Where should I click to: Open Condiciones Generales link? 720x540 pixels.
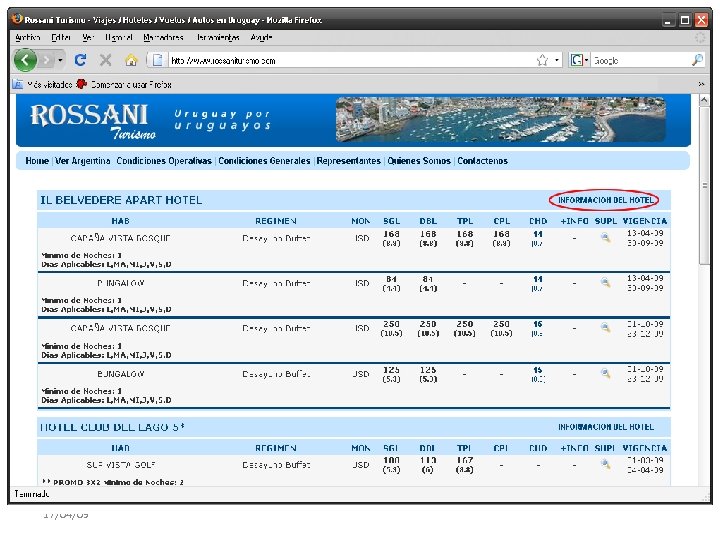pos(264,161)
